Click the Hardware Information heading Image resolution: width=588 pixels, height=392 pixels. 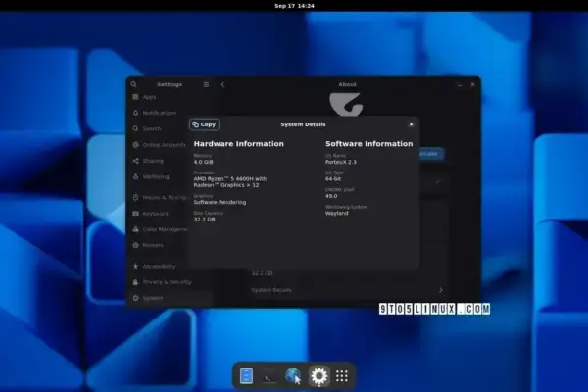(x=239, y=144)
